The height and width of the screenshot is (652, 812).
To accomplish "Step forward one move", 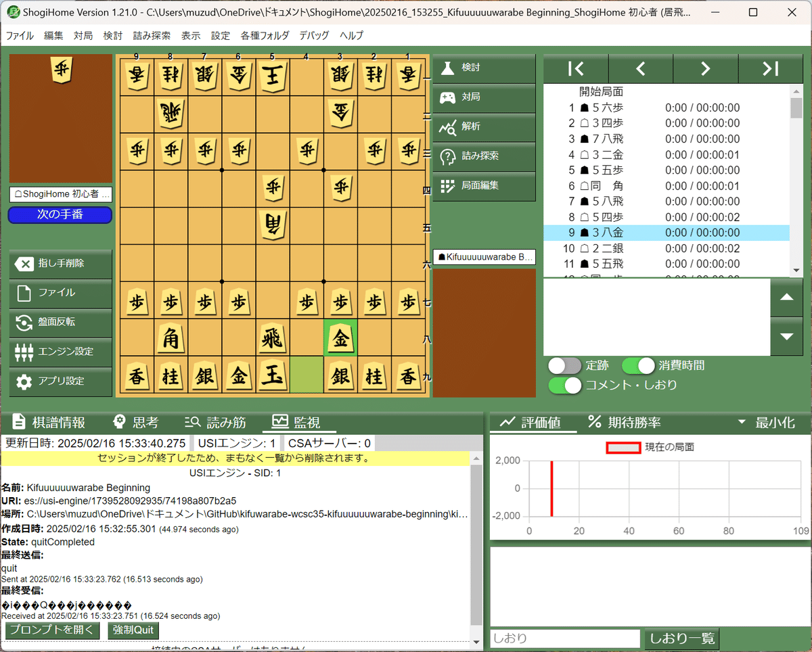I will click(706, 68).
